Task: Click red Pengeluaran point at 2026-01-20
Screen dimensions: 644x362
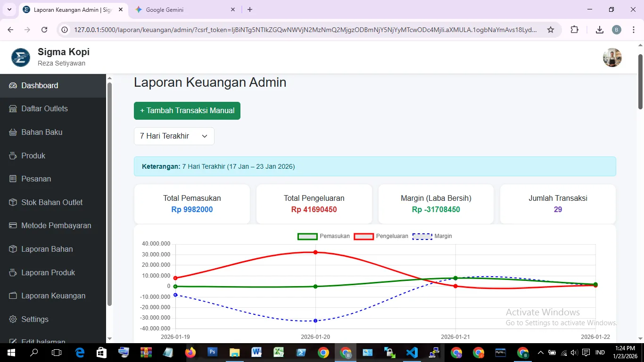Action: pyautogui.click(x=315, y=252)
